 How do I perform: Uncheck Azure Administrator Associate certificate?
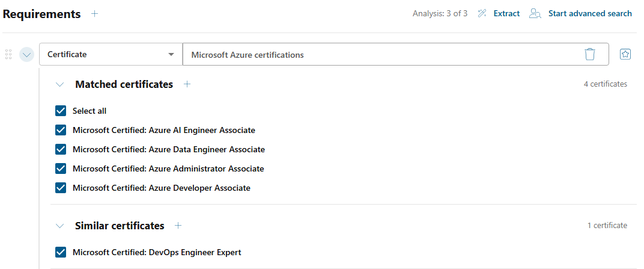click(61, 169)
